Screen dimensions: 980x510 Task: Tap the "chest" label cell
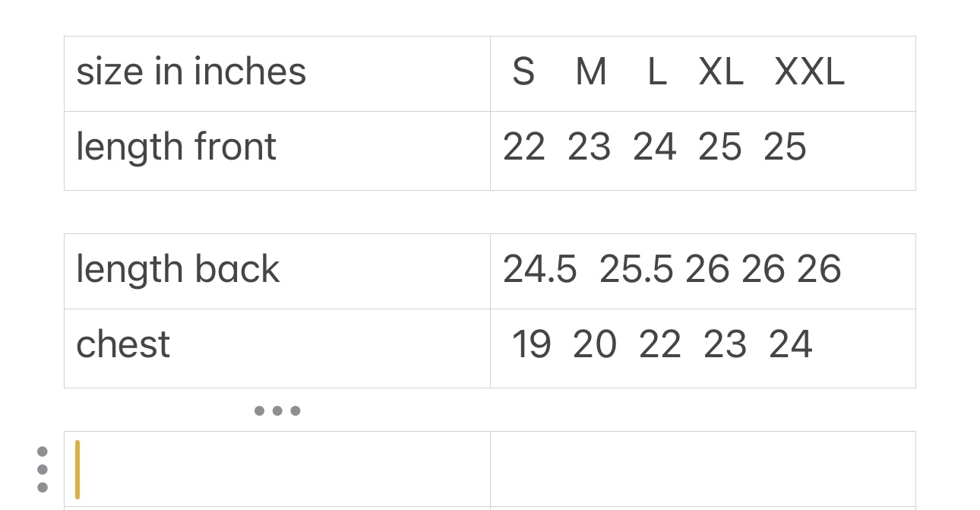tap(277, 348)
